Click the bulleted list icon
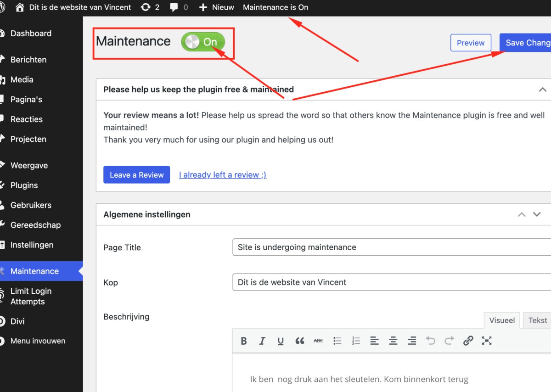The width and height of the screenshot is (551, 392). pos(337,341)
